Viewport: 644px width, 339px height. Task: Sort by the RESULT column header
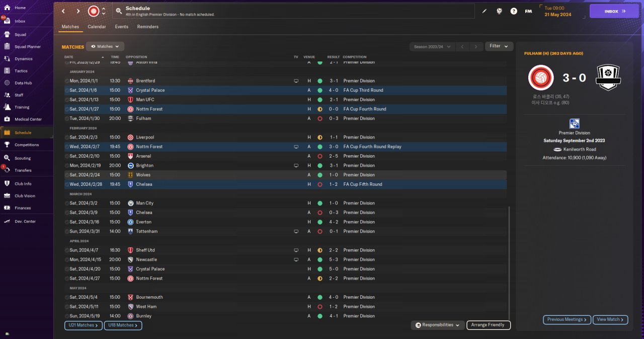(334, 57)
